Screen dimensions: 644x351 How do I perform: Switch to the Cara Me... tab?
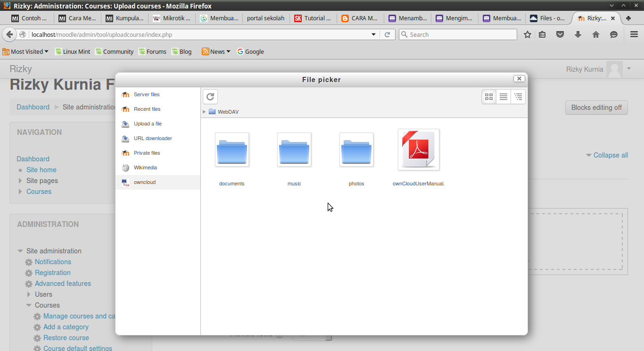tap(77, 18)
